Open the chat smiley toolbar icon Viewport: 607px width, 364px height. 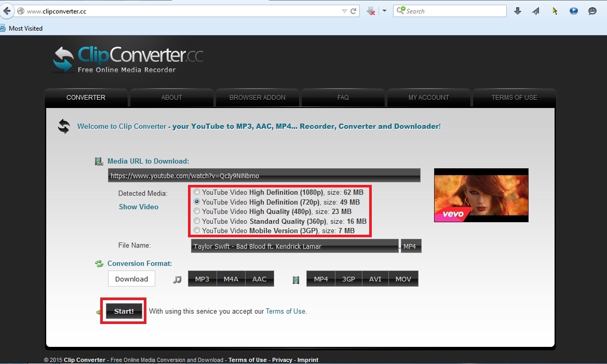tap(592, 11)
